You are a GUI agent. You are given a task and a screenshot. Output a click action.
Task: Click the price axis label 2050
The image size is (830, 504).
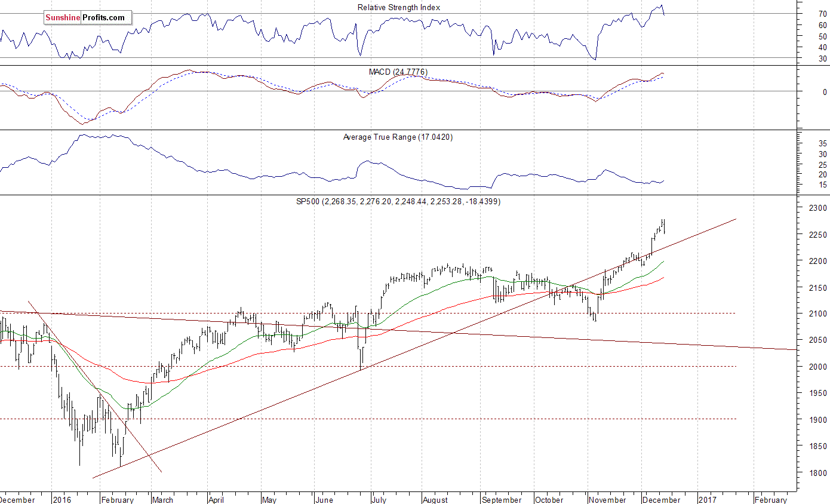[818, 340]
